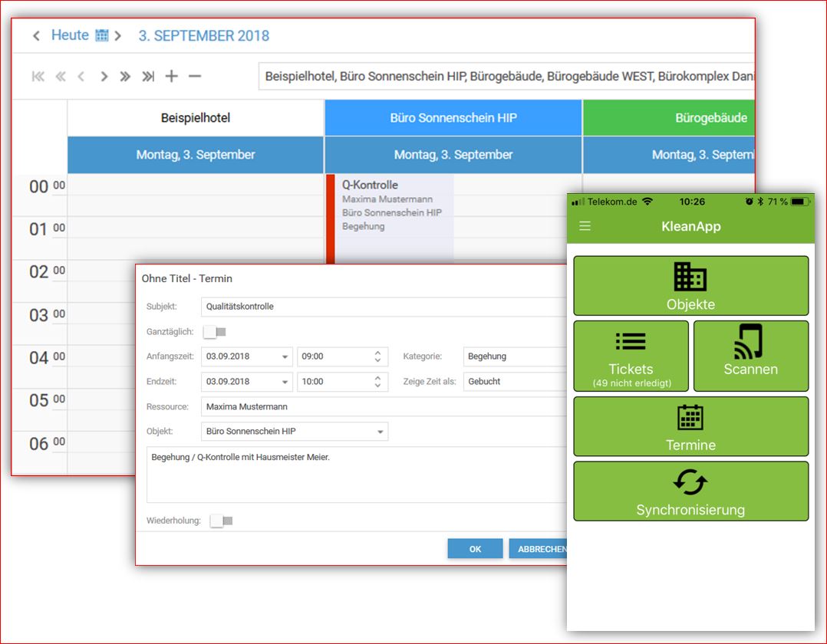827x644 pixels.
Task: Go to previous resource in navigator
Action: (81, 77)
